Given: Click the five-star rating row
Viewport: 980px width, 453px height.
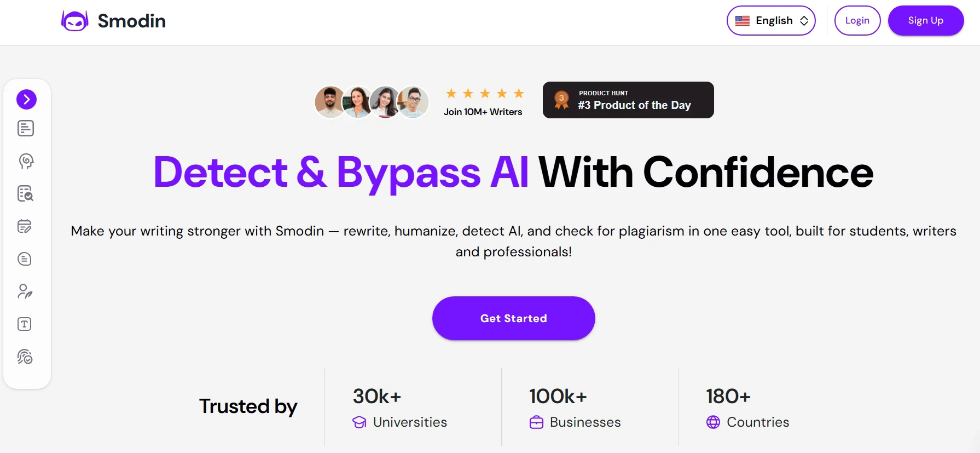Looking at the screenshot, I should tap(485, 94).
